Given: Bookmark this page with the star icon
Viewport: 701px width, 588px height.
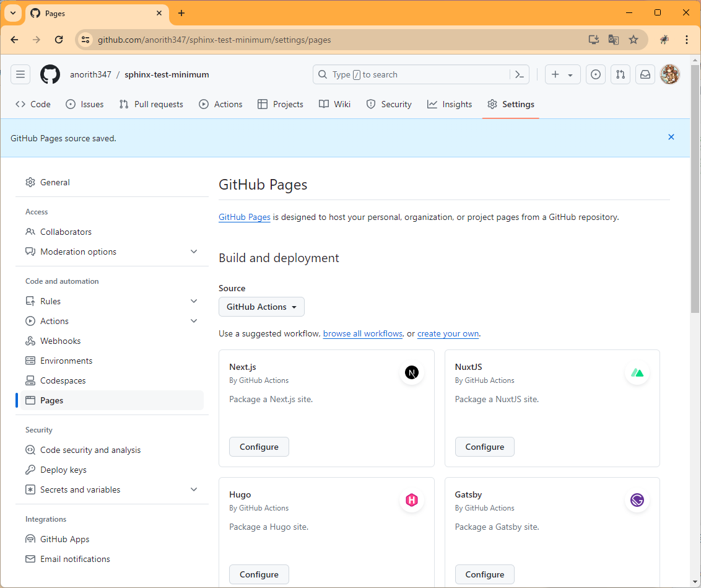Looking at the screenshot, I should [634, 40].
